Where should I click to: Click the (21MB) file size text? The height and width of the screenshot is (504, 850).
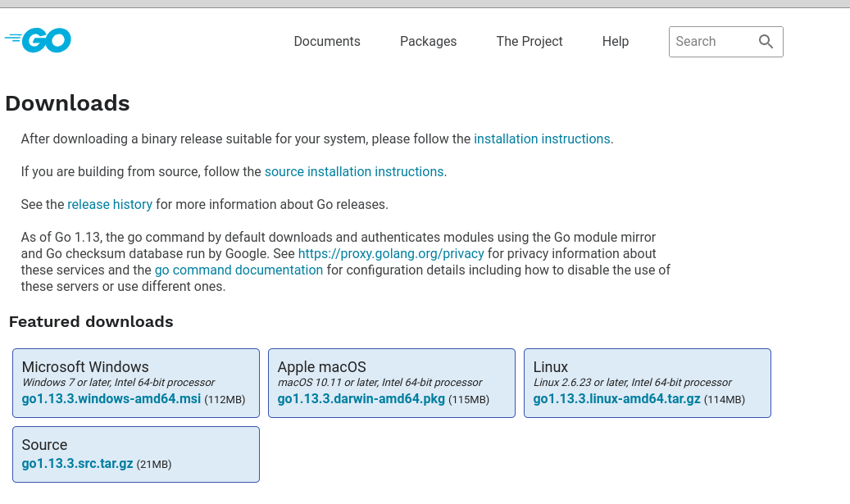[x=154, y=465]
